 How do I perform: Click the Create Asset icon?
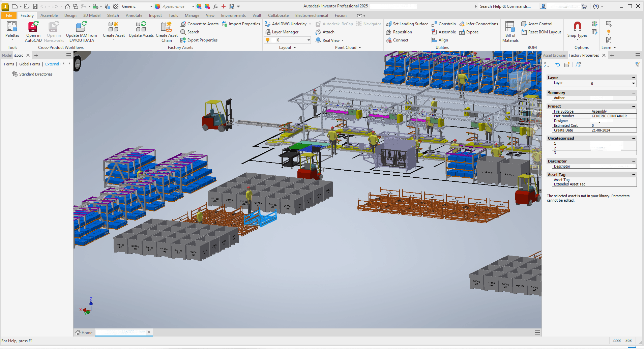[x=113, y=27]
